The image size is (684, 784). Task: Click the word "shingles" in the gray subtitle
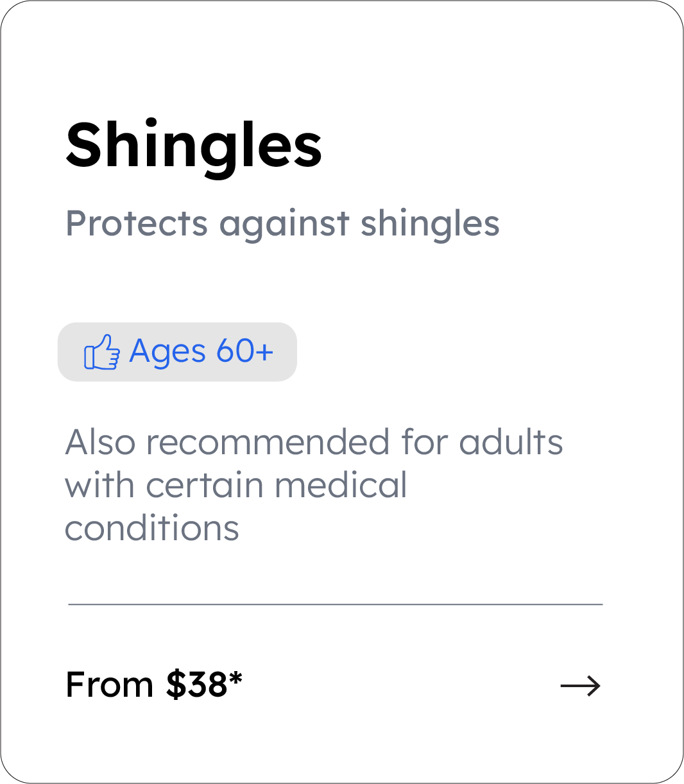[429, 224]
